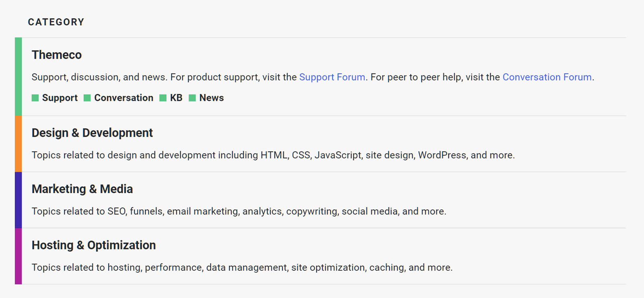
Task: Click the green square icon beside News
Action: tap(192, 98)
